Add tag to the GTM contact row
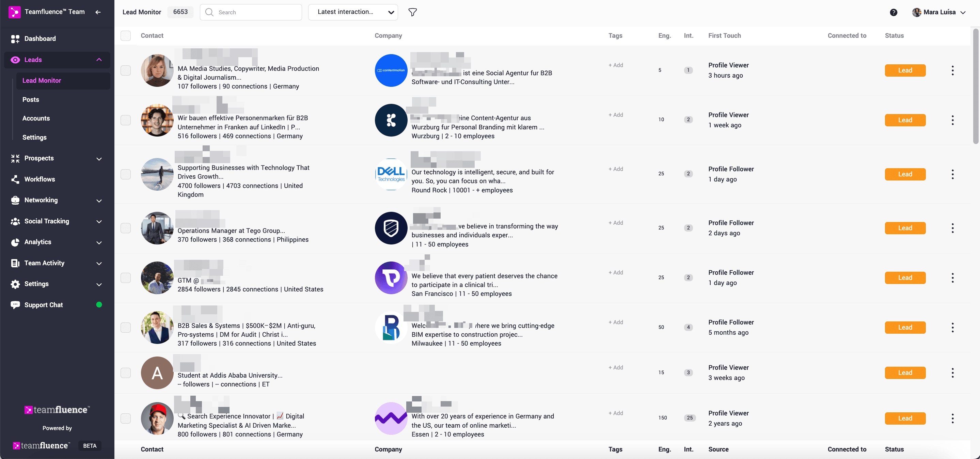Screen dimensions: 980x459 coord(615,272)
